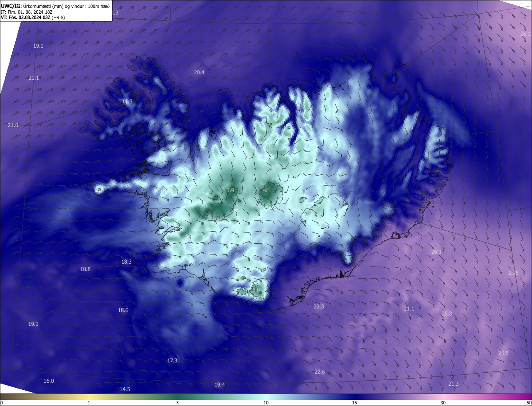Screen dimensions: 532x406
Task: Click the '18.8' value on the map
Action: 85,269
